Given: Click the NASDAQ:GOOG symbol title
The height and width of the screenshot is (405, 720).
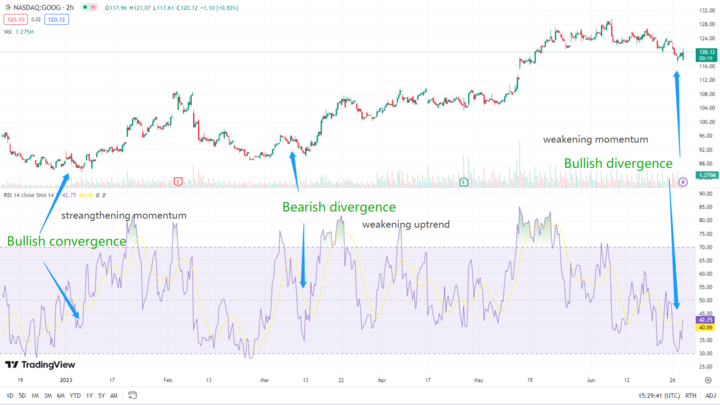Looking at the screenshot, I should coord(44,7).
